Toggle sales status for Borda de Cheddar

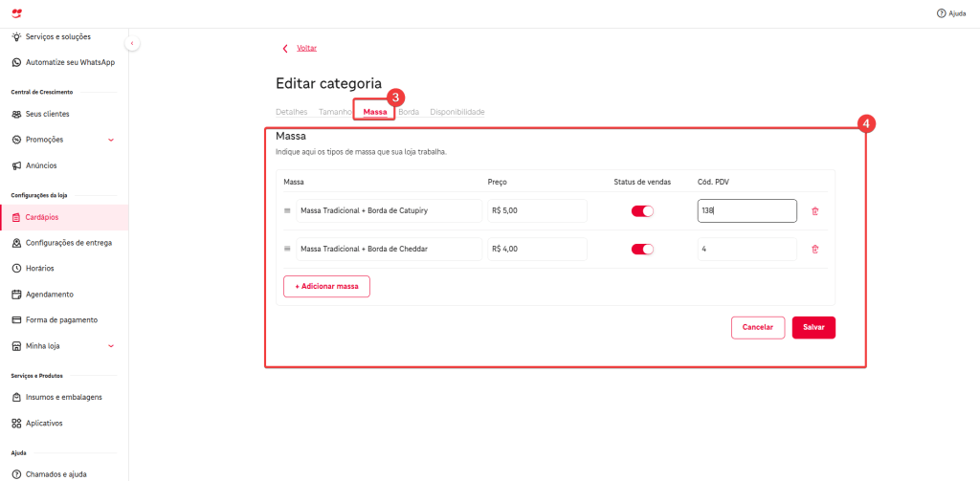pos(642,250)
